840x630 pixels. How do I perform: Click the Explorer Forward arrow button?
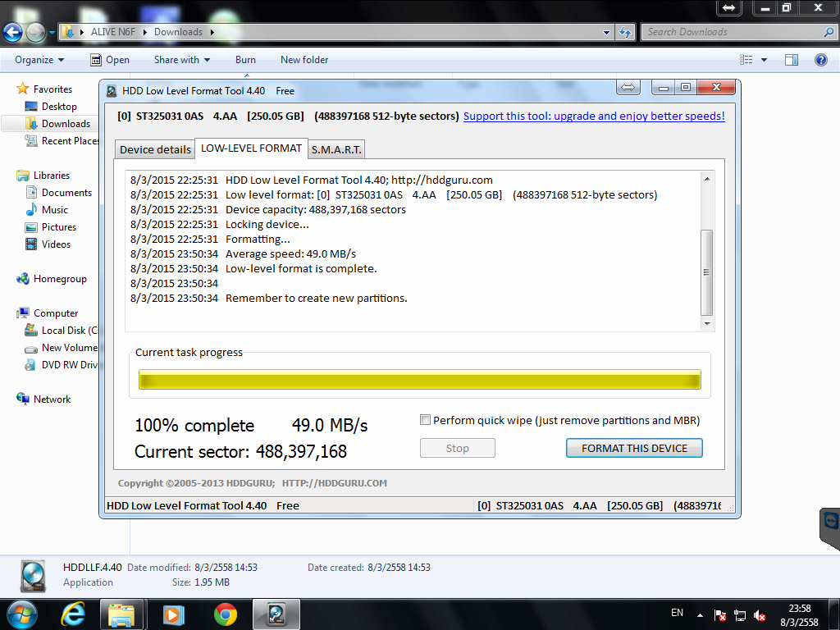tap(35, 33)
